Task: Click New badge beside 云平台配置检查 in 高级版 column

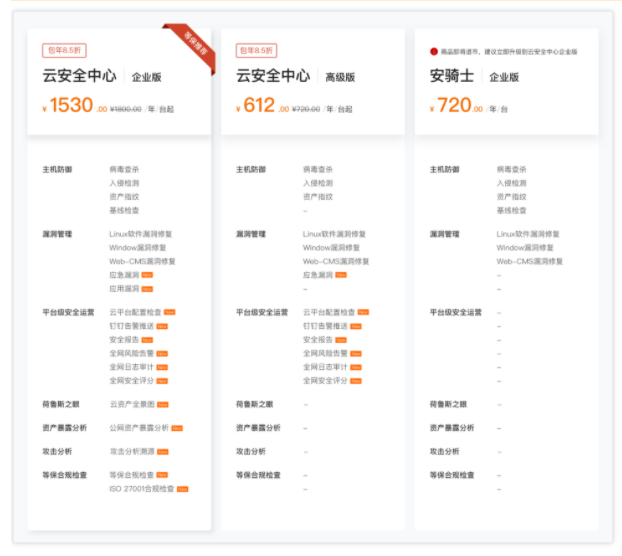Action: point(363,312)
